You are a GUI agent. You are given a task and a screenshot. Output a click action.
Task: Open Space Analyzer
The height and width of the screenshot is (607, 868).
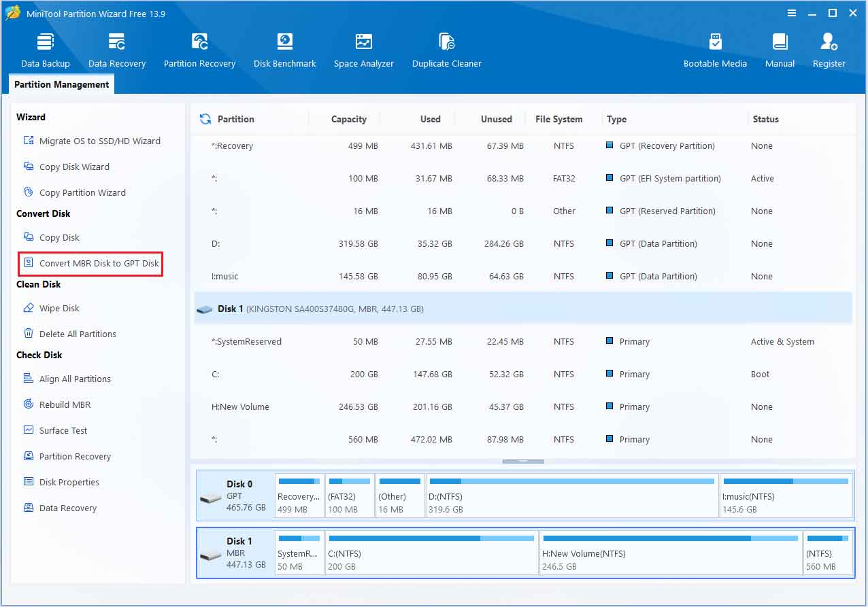pyautogui.click(x=364, y=50)
